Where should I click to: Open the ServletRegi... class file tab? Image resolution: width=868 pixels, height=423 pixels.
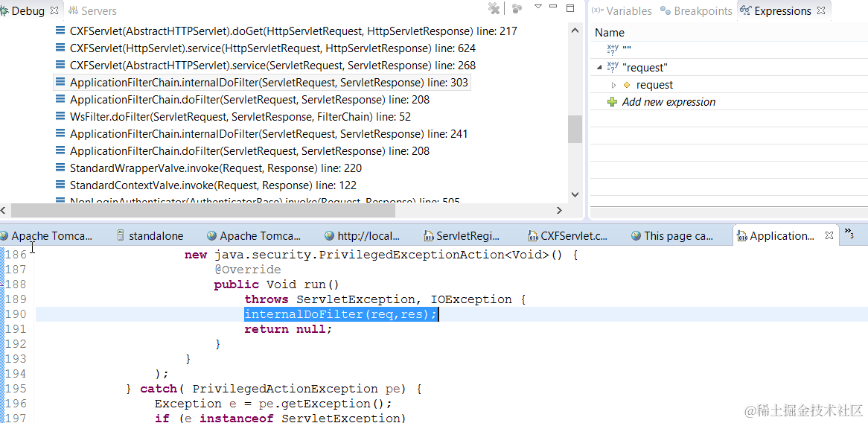tap(462, 236)
